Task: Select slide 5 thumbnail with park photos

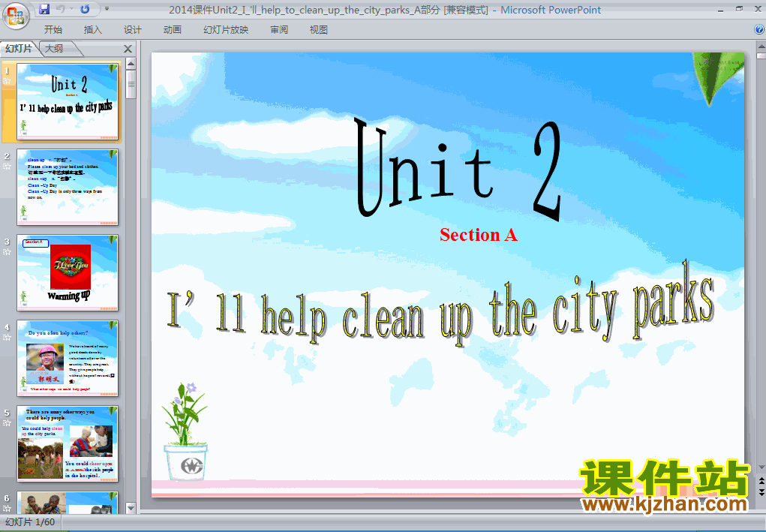Action: 68,443
